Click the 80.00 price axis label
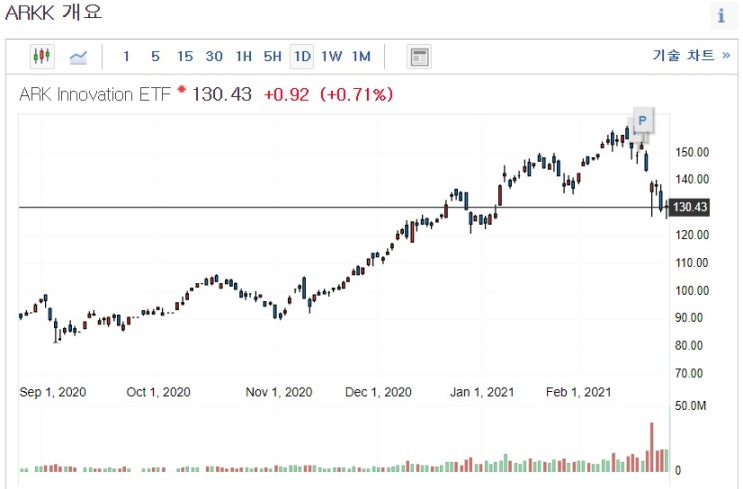The width and height of the screenshot is (743, 489). point(689,345)
